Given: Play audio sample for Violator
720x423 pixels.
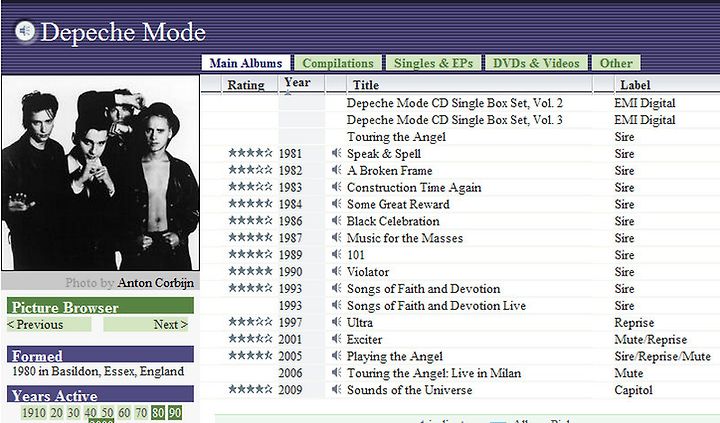Looking at the screenshot, I should [337, 271].
